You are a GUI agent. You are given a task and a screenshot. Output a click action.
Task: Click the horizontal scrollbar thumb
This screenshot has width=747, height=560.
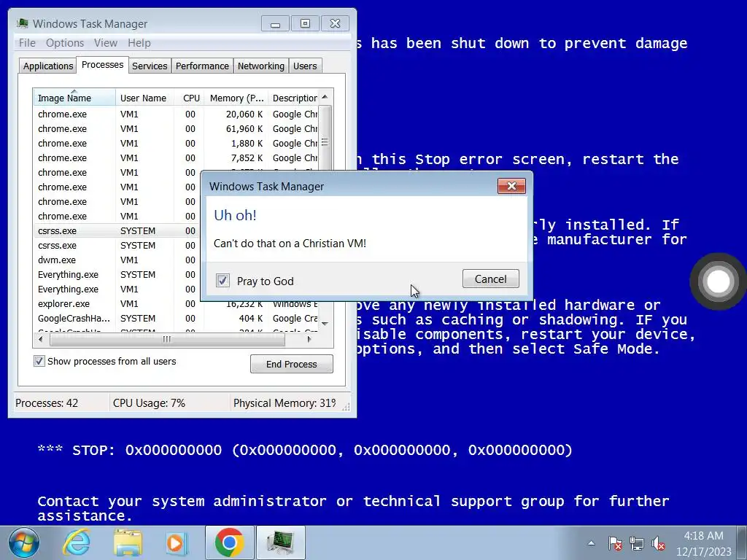point(167,340)
